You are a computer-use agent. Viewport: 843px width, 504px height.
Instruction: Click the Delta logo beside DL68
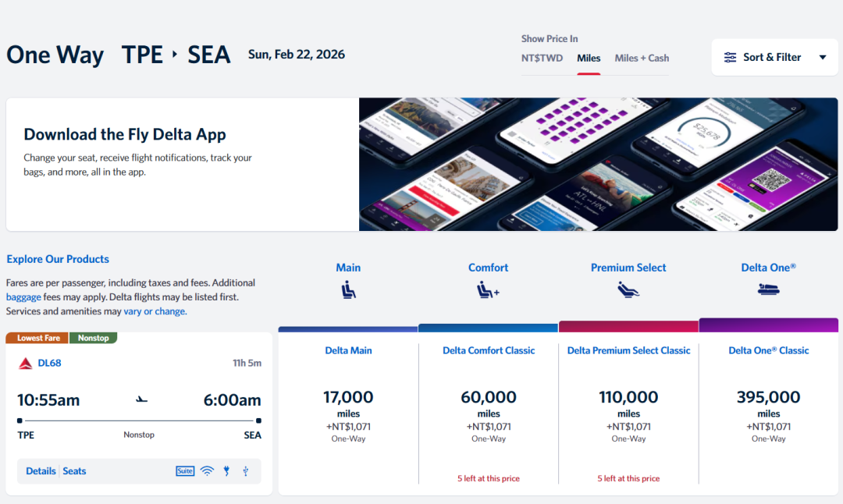(25, 364)
